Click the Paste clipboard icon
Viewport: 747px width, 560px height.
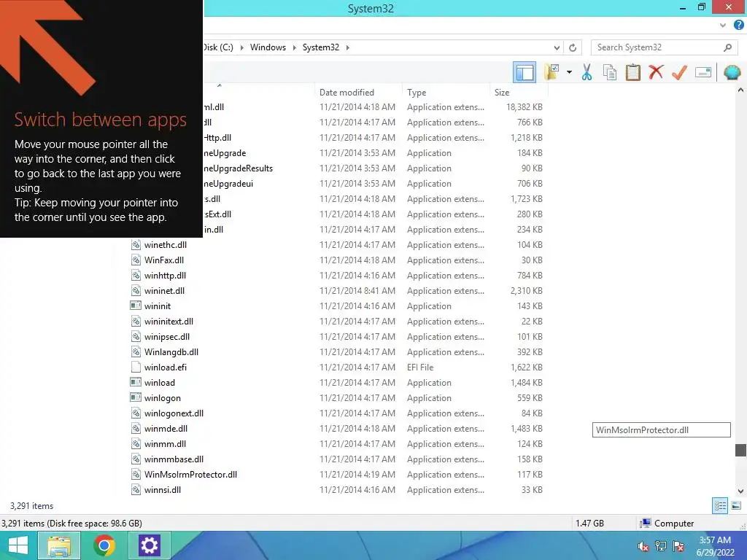click(632, 72)
